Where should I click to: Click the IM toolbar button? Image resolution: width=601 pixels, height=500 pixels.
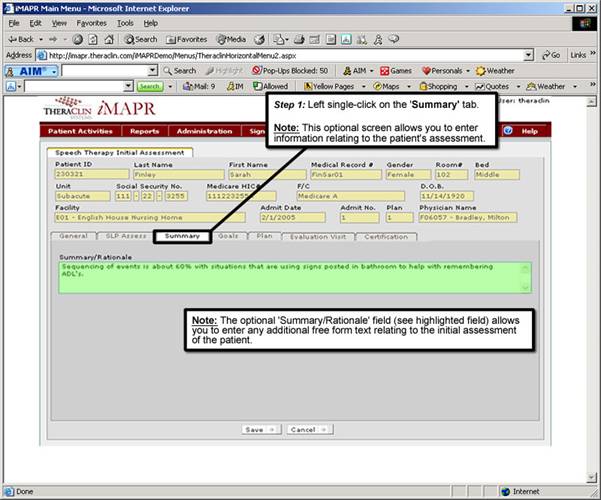point(235,86)
